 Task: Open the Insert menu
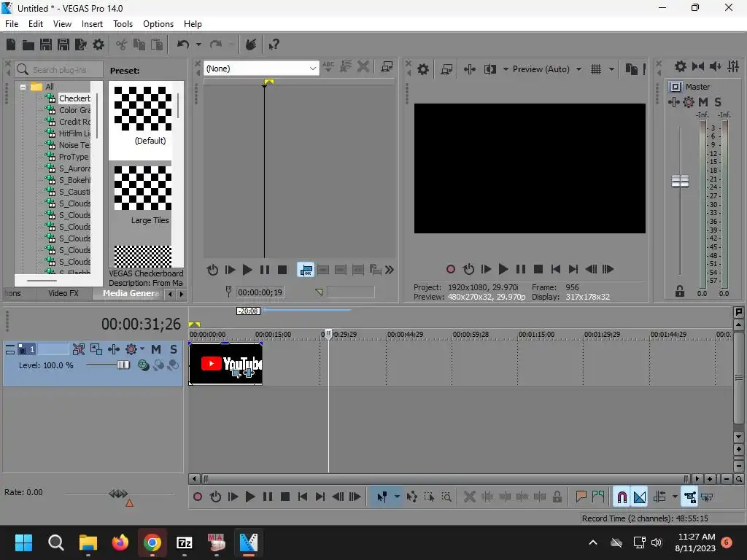click(x=92, y=24)
